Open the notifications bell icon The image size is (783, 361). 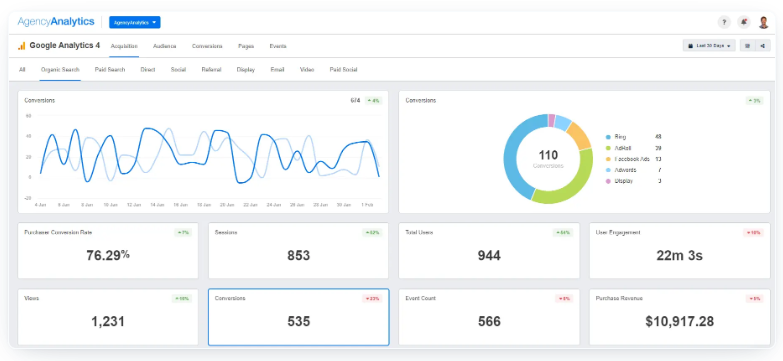[x=744, y=22]
